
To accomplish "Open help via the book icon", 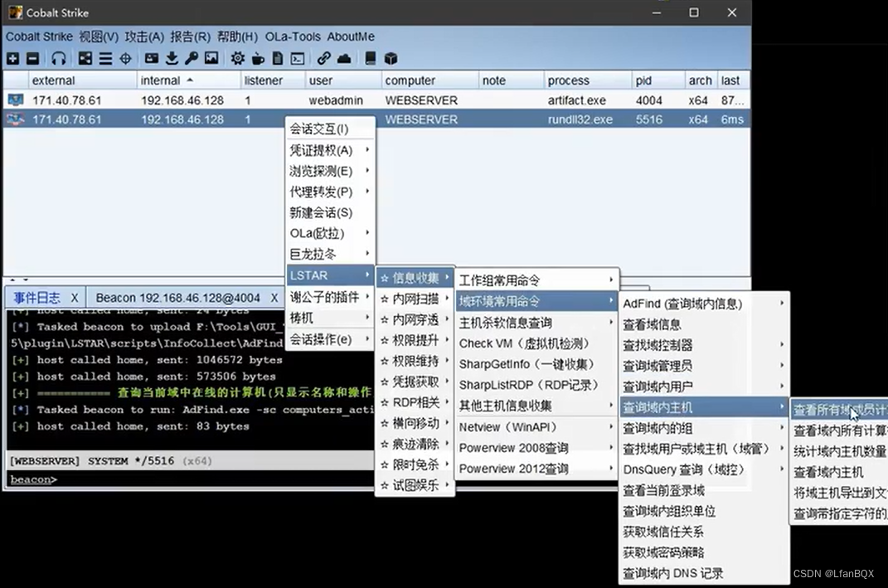I will (371, 58).
